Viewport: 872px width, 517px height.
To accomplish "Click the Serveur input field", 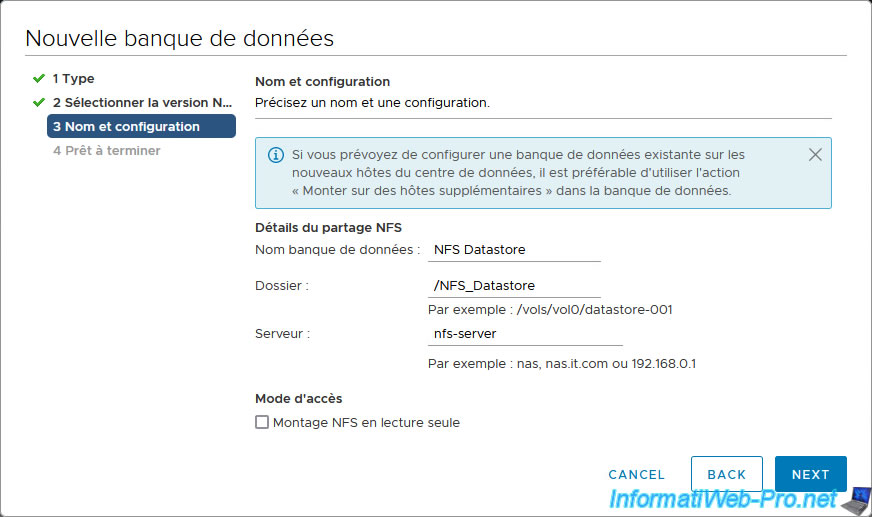I will tap(525, 334).
